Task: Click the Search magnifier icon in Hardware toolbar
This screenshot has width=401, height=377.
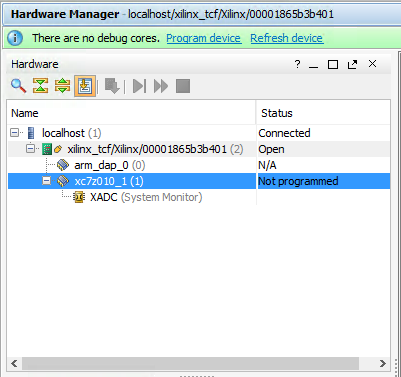Action: click(x=18, y=86)
